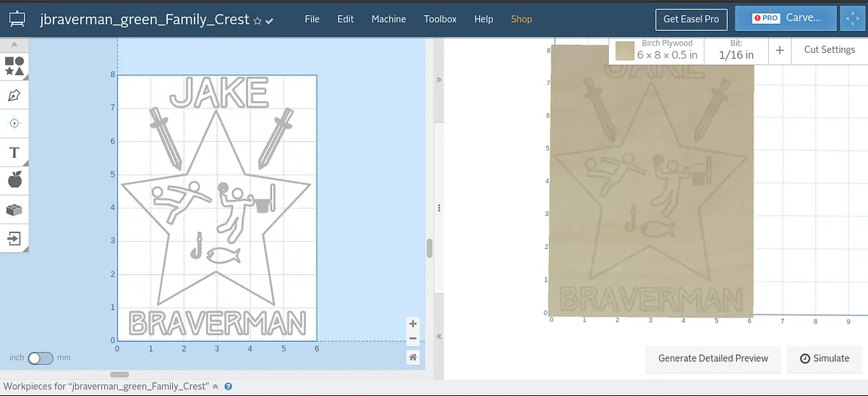
Task: Expand the Workpieces panel chevron
Action: [x=215, y=387]
